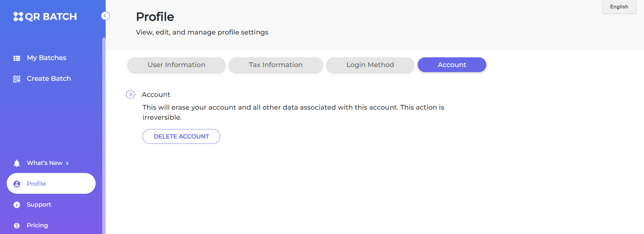Click the sidebar vertical scrollbar
The image size is (644, 234).
tap(104, 136)
